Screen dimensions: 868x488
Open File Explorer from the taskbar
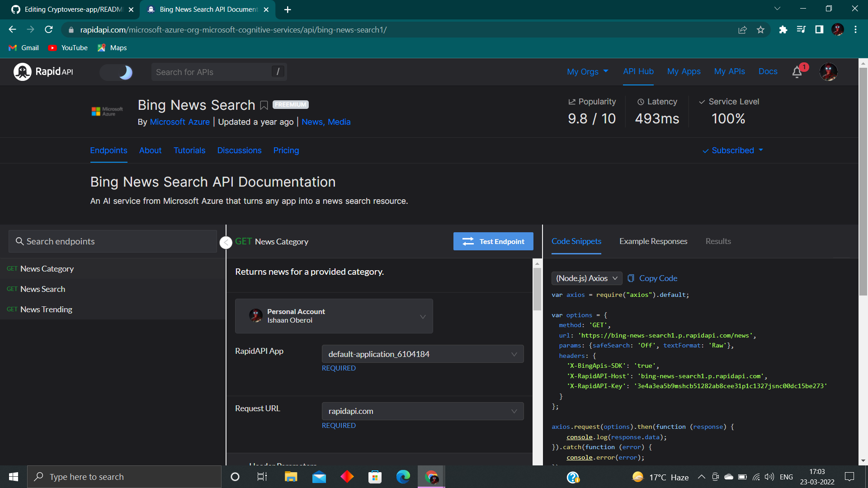(291, 477)
